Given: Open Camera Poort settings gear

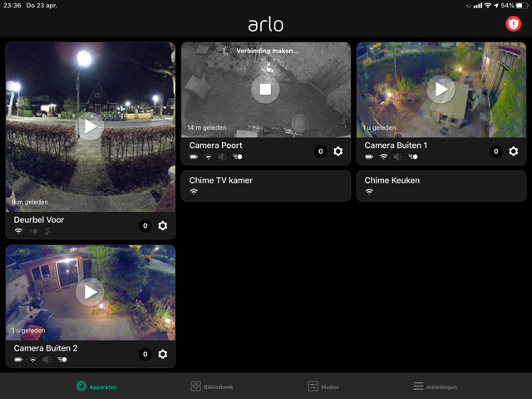Looking at the screenshot, I should [x=338, y=151].
